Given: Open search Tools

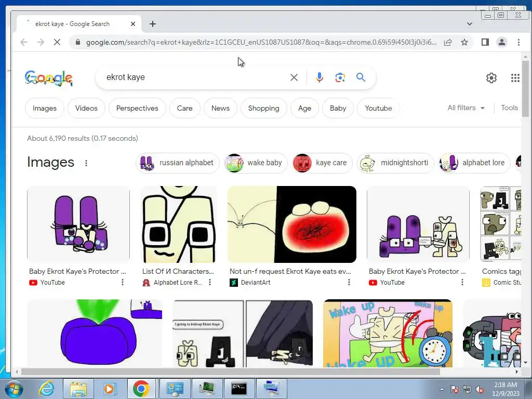Looking at the screenshot, I should pyautogui.click(x=509, y=108).
